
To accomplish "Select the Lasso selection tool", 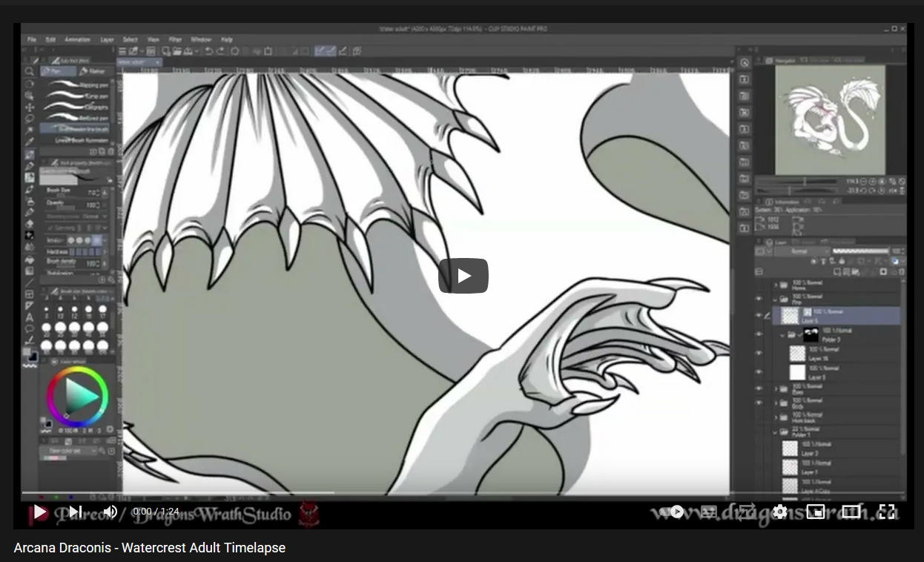I will pos(29,119).
